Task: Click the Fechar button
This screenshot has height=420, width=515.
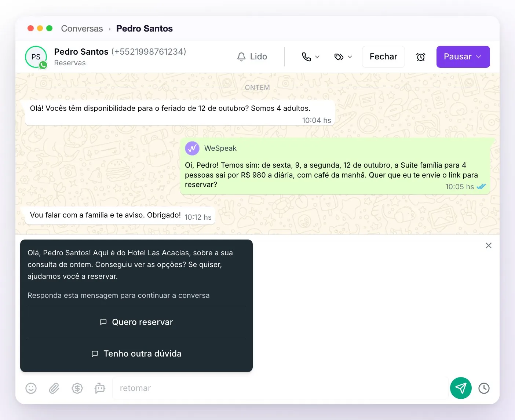Action: 383,57
